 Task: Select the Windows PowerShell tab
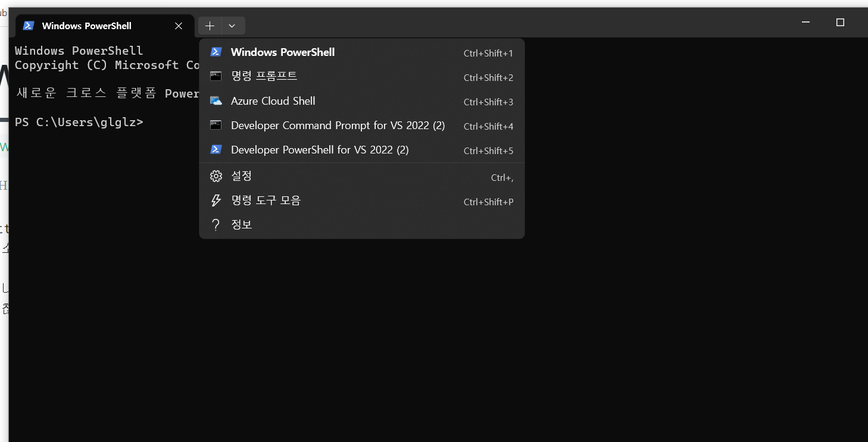(105, 26)
